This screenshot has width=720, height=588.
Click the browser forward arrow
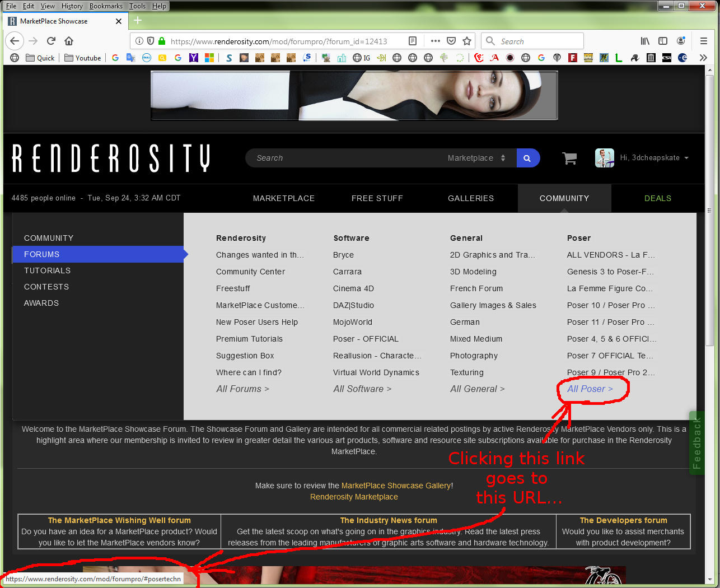[33, 41]
